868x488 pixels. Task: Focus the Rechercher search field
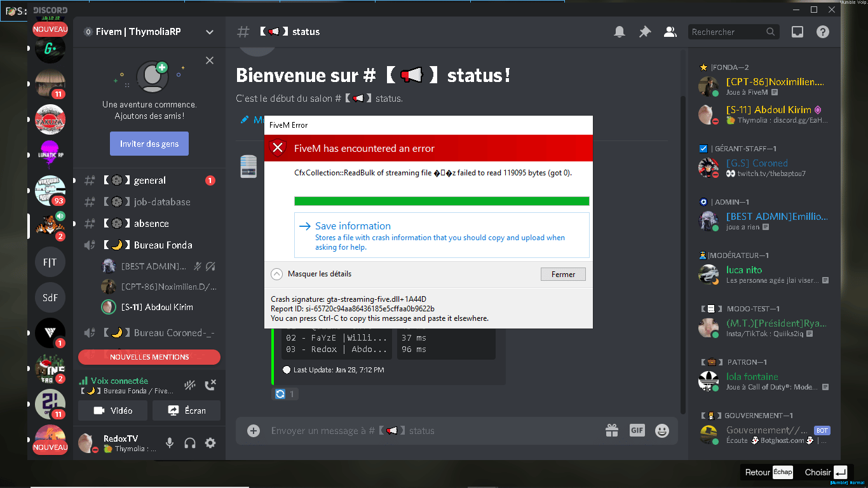[x=726, y=32]
